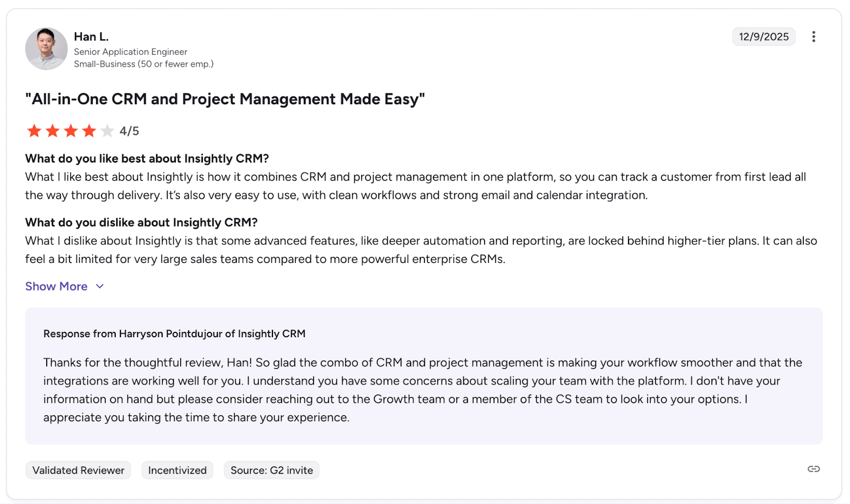
Task: Copy the review link via chain icon
Action: (x=813, y=469)
